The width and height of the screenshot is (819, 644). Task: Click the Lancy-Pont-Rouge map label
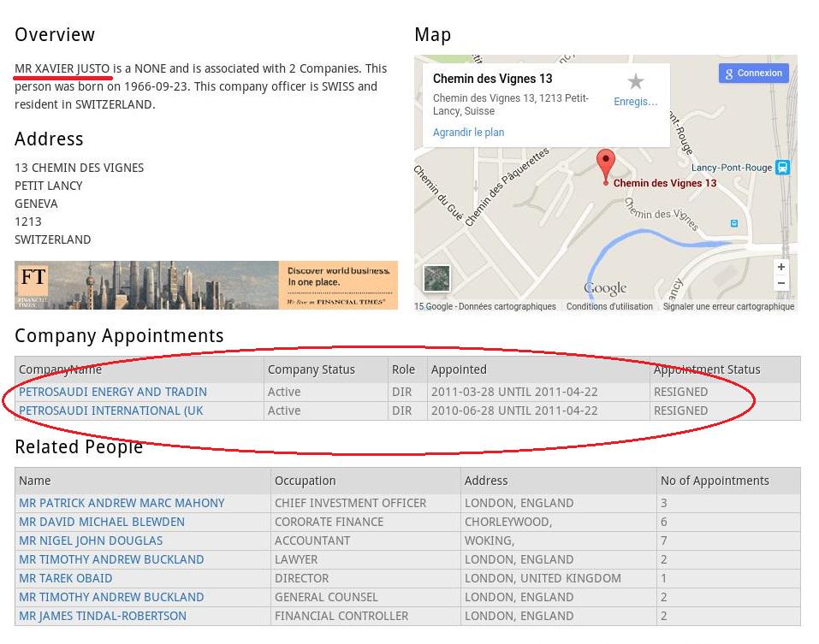[731, 168]
